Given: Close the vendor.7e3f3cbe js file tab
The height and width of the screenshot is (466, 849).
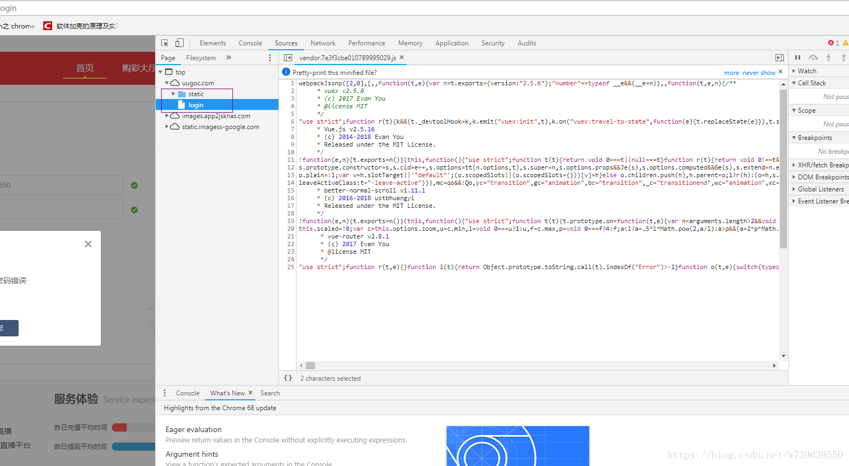Looking at the screenshot, I should click(402, 57).
